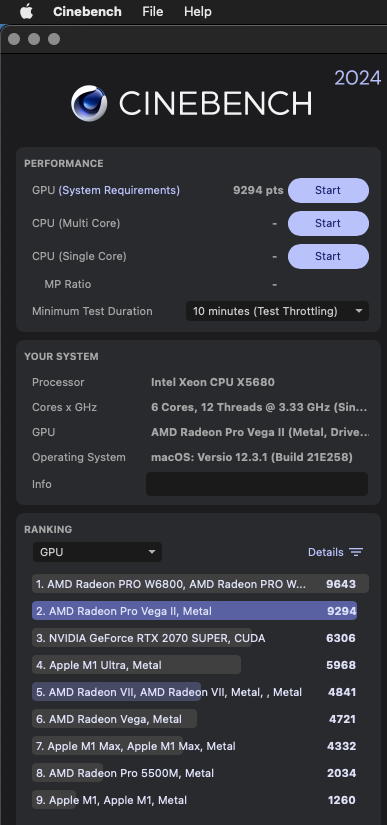Click the yellow minimize window dot
Image resolution: width=387 pixels, height=825 pixels.
(x=34, y=39)
